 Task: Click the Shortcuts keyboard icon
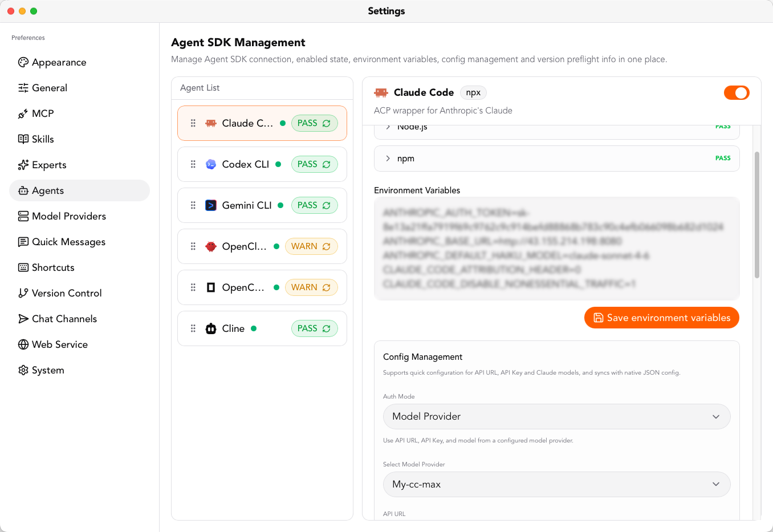(23, 267)
